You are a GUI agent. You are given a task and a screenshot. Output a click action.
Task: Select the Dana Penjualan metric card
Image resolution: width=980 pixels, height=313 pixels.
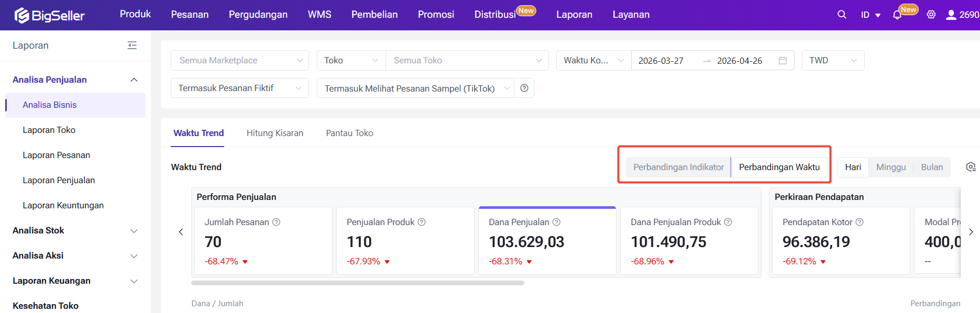point(547,241)
